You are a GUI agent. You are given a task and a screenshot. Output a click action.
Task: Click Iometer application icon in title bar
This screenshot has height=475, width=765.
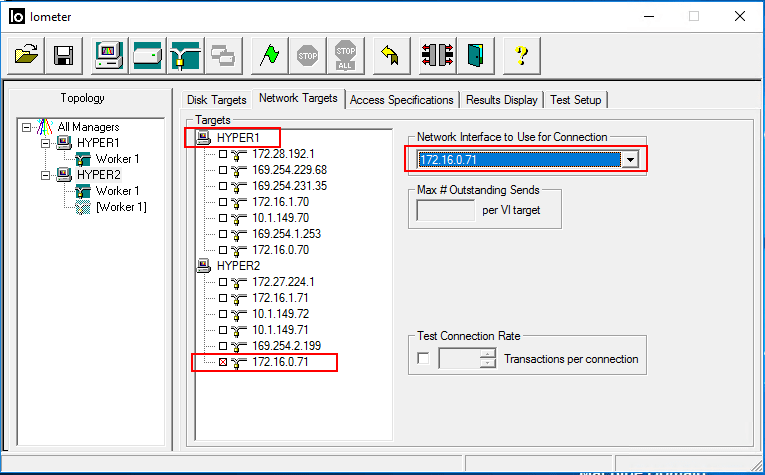[x=17, y=16]
